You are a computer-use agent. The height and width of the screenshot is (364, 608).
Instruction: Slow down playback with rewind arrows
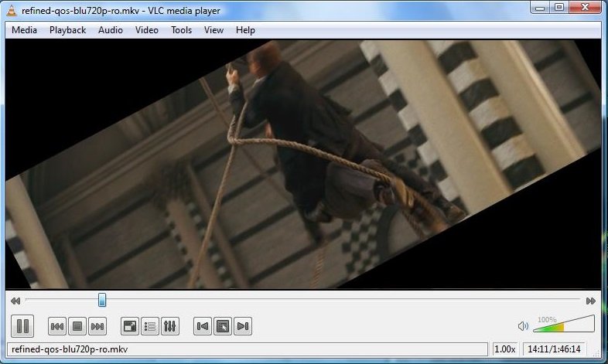[15, 301]
